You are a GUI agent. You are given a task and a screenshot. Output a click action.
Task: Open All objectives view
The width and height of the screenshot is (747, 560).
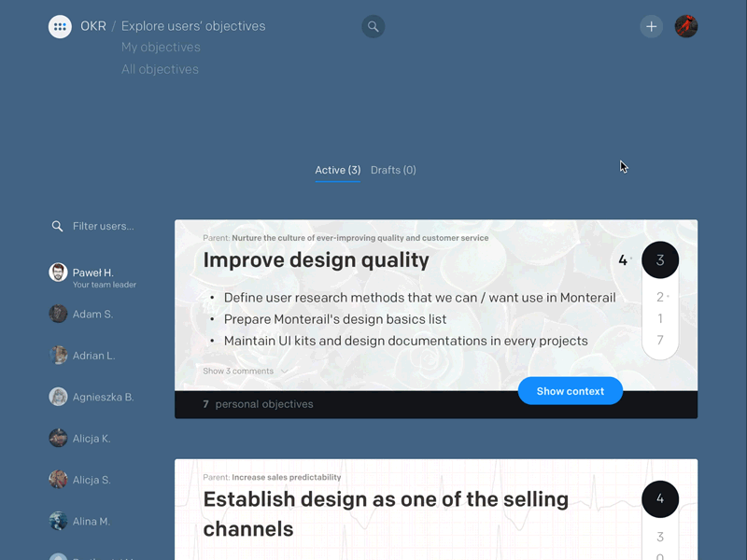click(x=160, y=69)
